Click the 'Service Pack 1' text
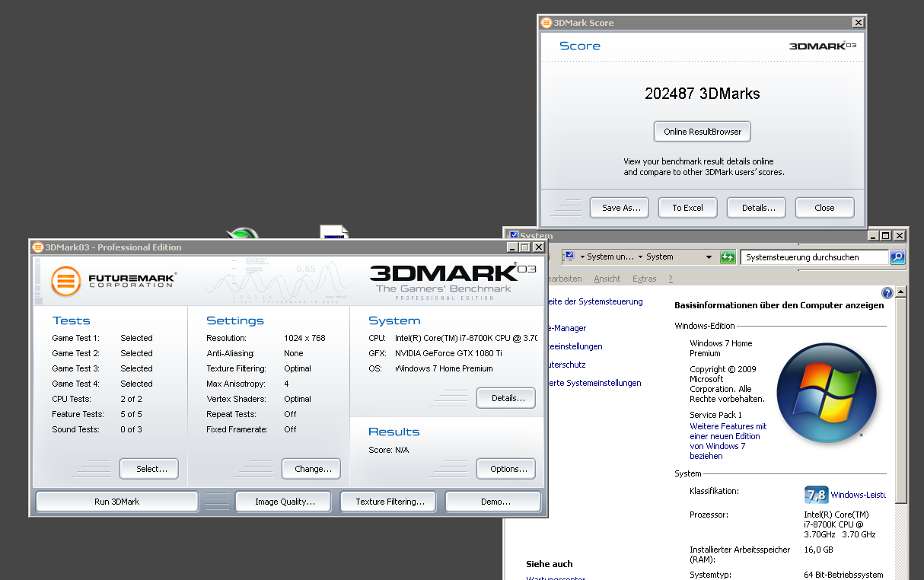This screenshot has height=580, width=924. [715, 415]
